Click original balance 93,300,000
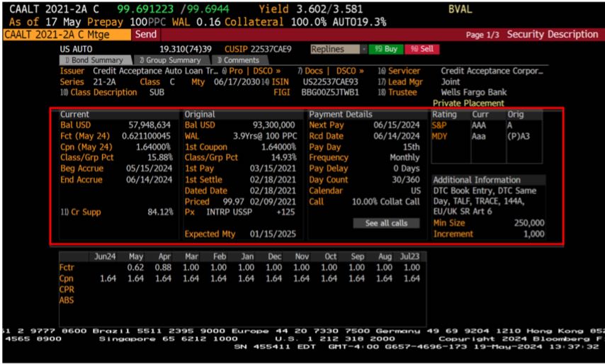 point(274,125)
